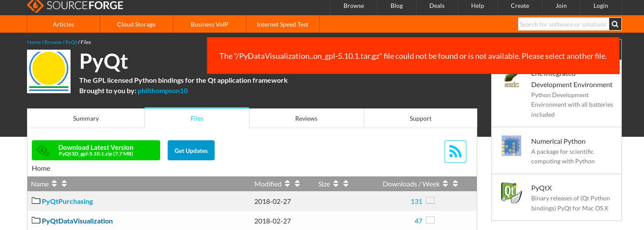Image resolution: width=644 pixels, height=230 pixels.
Task: Switch to the Reviews tab
Action: (306, 118)
